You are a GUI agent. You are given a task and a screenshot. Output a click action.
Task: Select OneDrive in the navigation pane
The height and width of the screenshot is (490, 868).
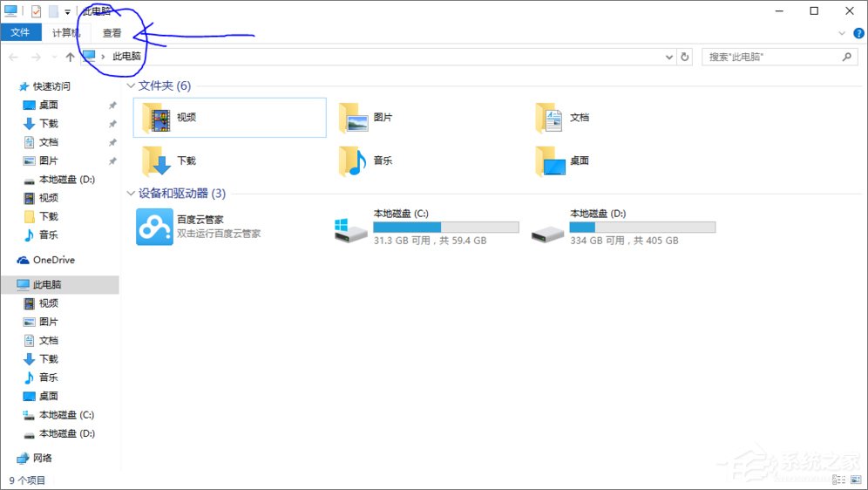coord(54,260)
